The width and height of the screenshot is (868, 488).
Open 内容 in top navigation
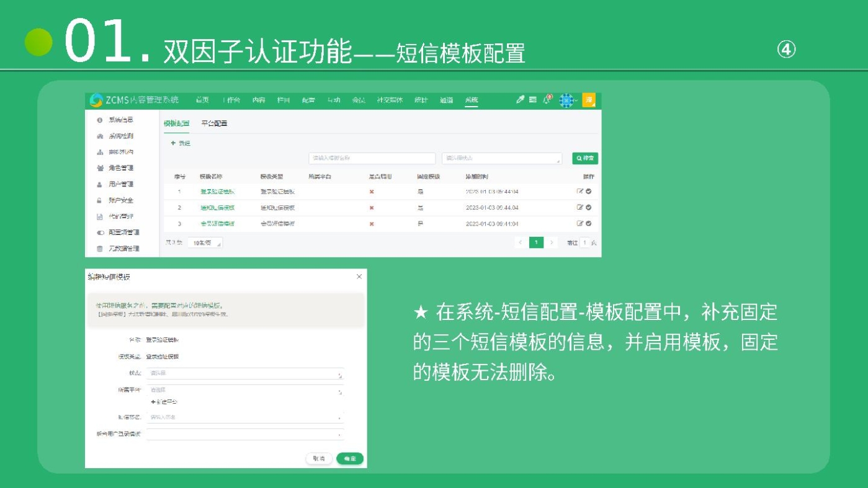click(x=259, y=100)
